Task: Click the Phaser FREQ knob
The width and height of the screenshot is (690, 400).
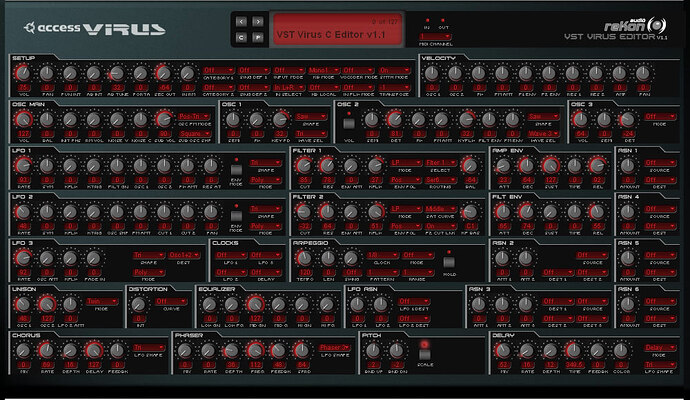Action: point(256,350)
